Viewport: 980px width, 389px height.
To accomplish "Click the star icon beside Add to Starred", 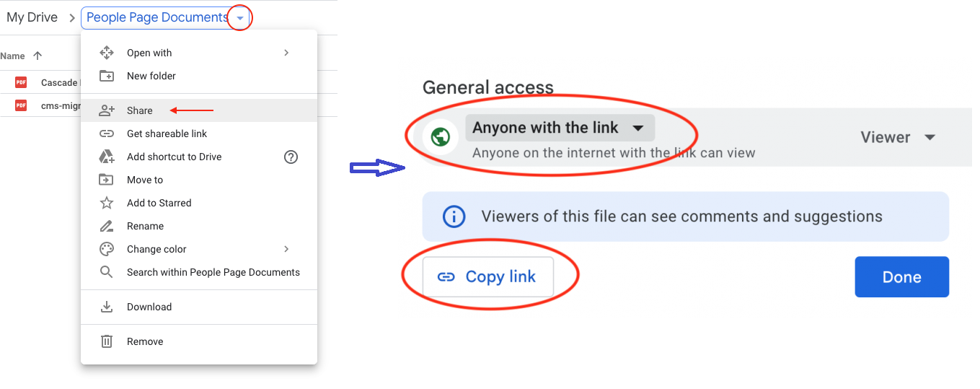I will (x=106, y=203).
